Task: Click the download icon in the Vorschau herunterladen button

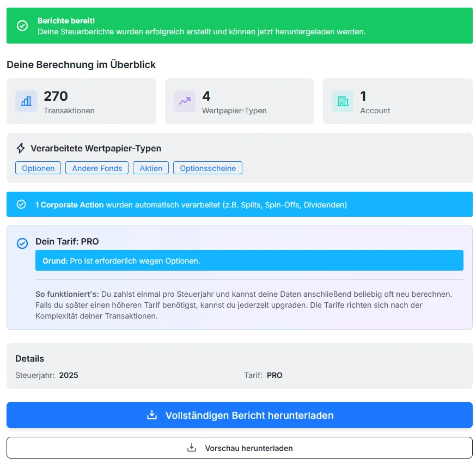Action: click(x=192, y=448)
